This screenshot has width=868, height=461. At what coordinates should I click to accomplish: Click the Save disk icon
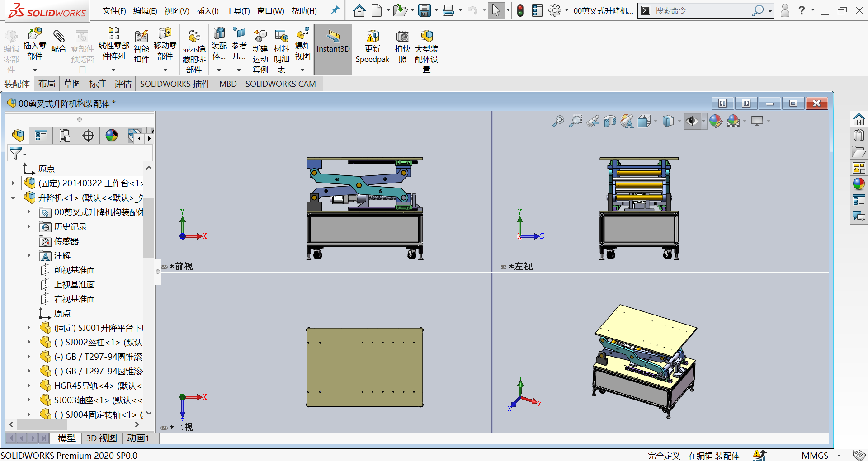pyautogui.click(x=424, y=10)
